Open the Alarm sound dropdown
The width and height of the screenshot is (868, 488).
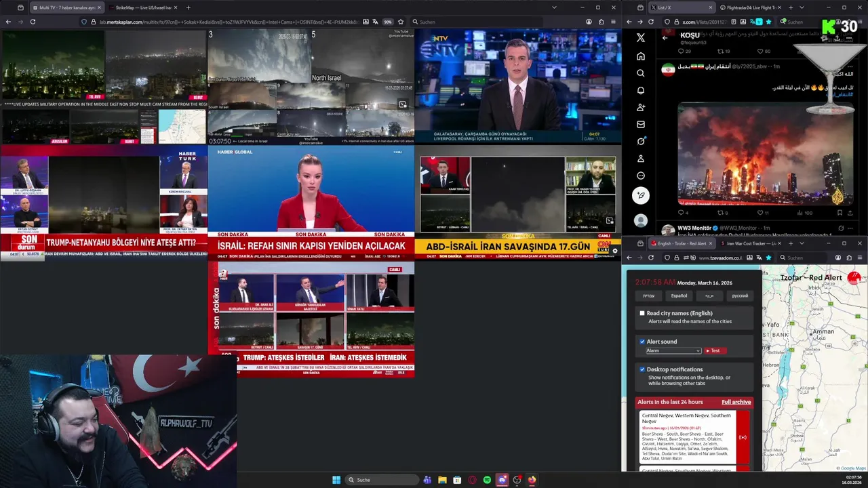point(673,350)
